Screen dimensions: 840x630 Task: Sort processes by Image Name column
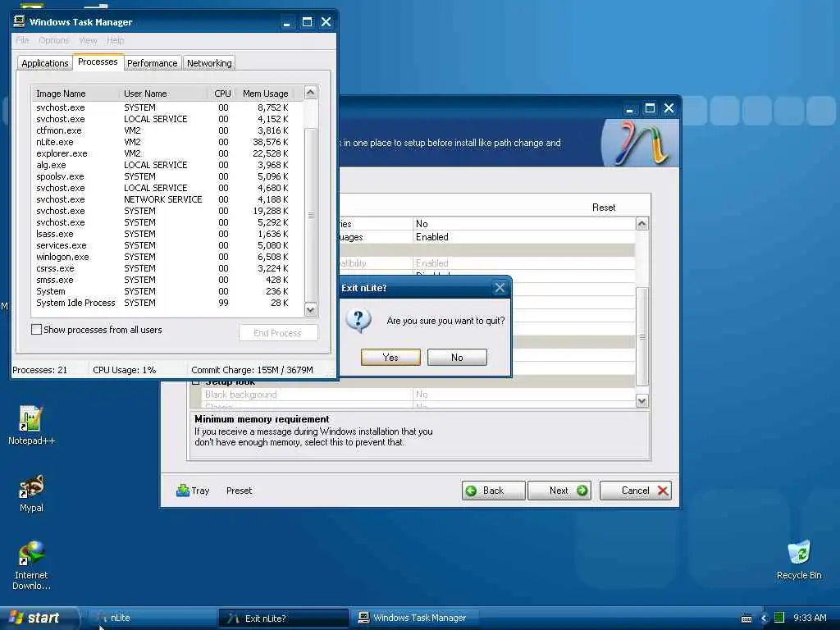click(x=75, y=94)
